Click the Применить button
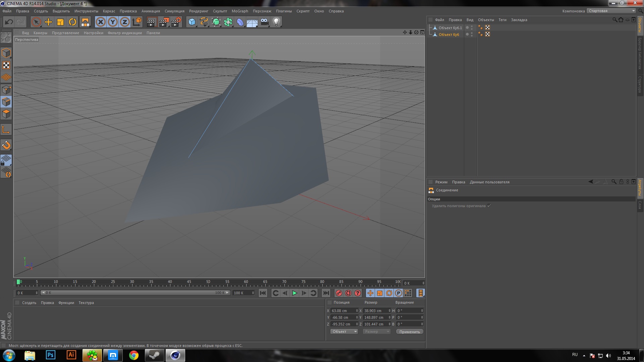644x362 pixels. (409, 331)
